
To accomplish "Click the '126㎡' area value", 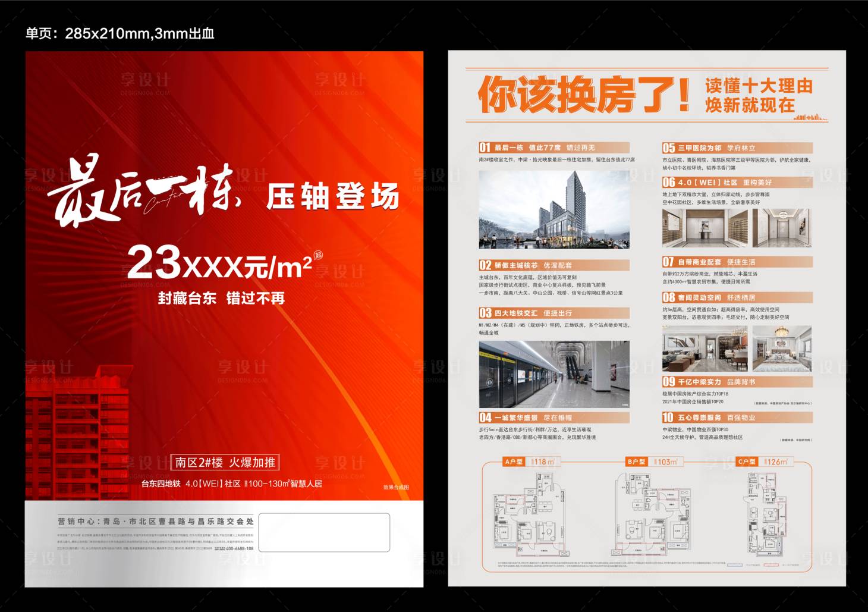I will pyautogui.click(x=776, y=462).
